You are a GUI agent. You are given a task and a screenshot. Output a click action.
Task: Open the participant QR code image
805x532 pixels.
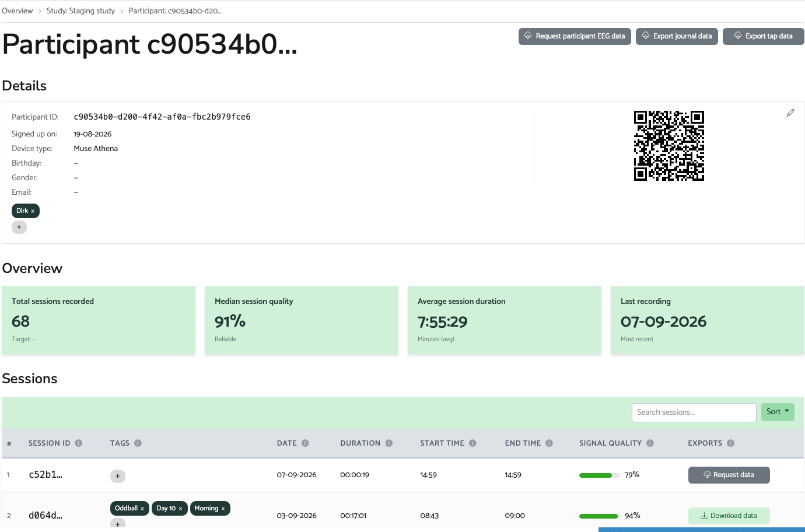pyautogui.click(x=669, y=146)
